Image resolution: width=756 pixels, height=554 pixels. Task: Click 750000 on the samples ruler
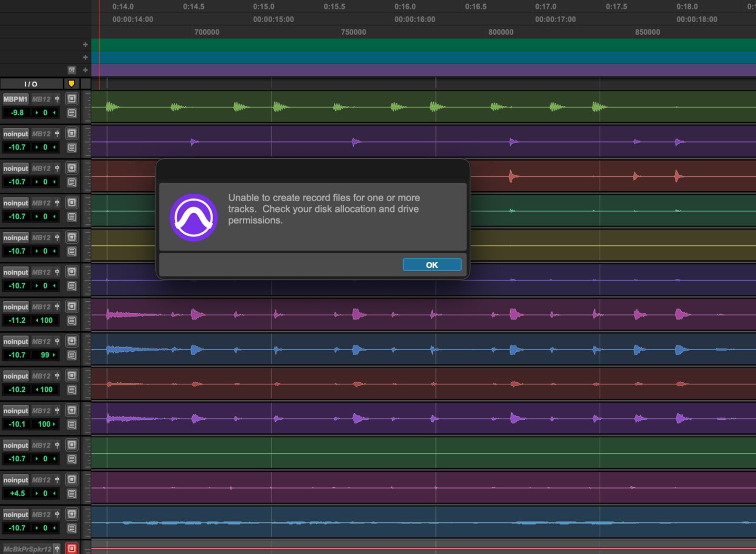click(353, 32)
